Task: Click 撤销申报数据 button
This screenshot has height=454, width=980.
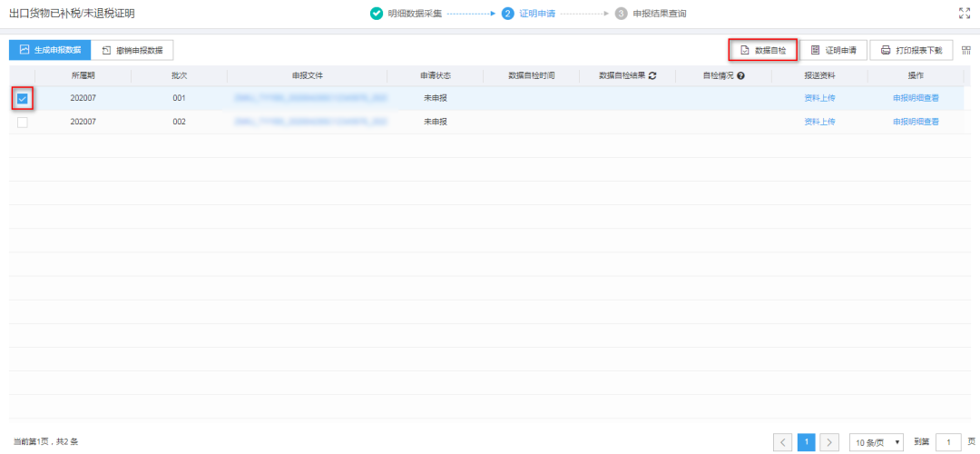Action: pyautogui.click(x=132, y=50)
